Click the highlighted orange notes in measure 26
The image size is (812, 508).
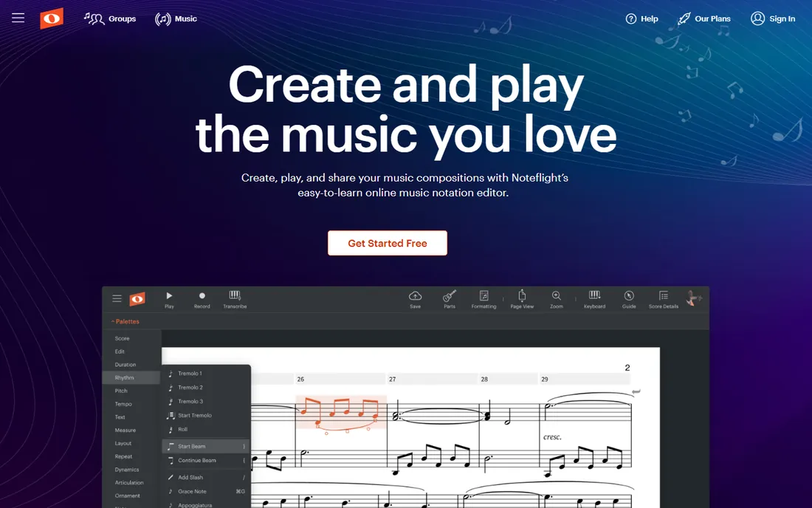pyautogui.click(x=341, y=413)
